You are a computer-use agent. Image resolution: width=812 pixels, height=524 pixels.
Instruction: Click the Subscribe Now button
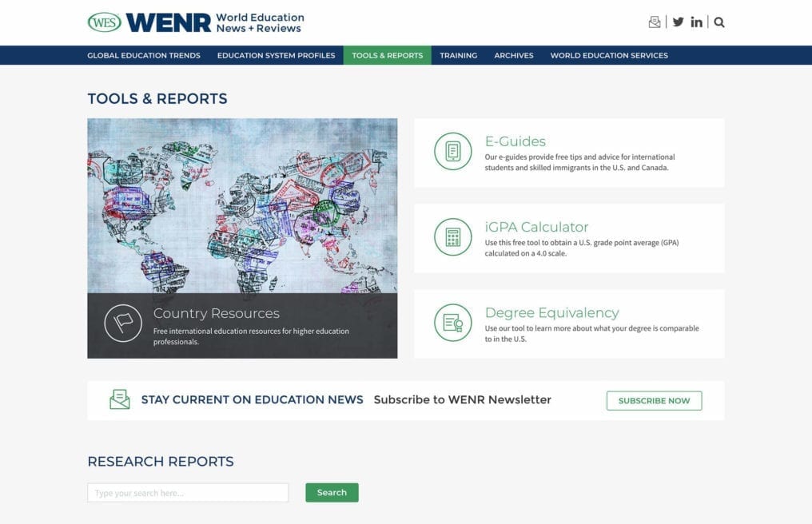[654, 401]
